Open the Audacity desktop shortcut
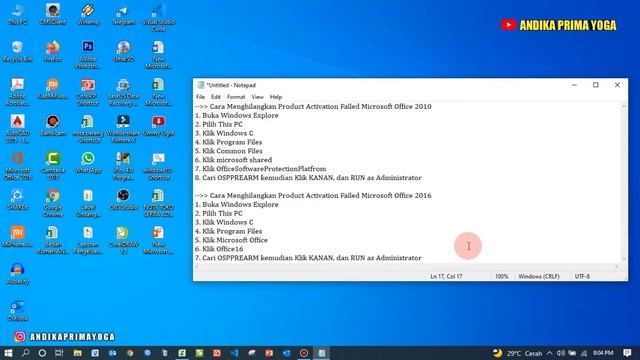Viewport: 640px width, 360px height. click(x=17, y=273)
